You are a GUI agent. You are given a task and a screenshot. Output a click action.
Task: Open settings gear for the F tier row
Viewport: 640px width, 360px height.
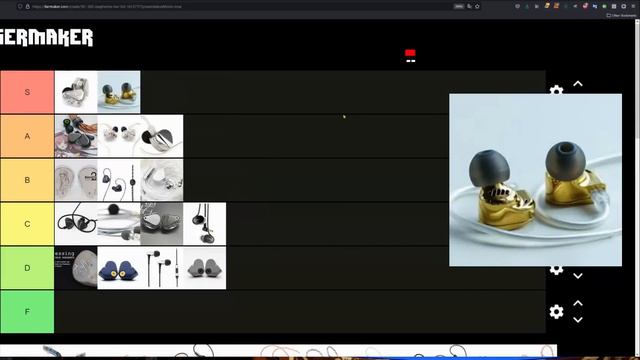click(x=556, y=312)
